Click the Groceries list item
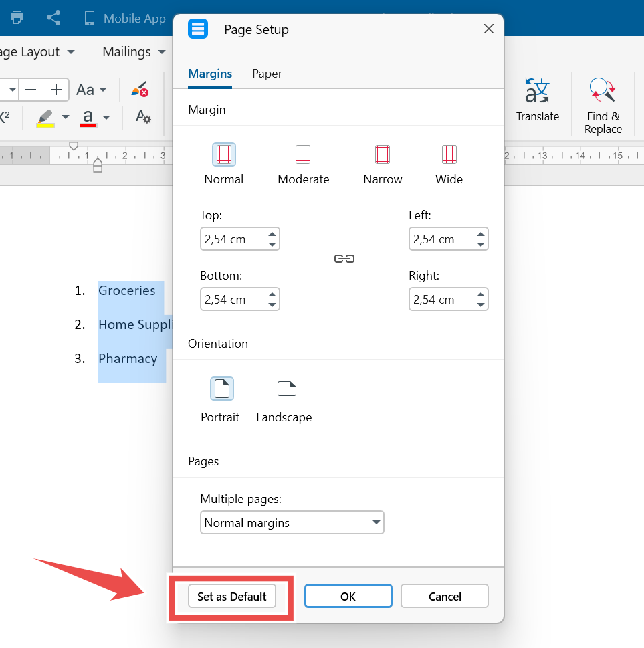This screenshot has width=644, height=648. click(127, 290)
